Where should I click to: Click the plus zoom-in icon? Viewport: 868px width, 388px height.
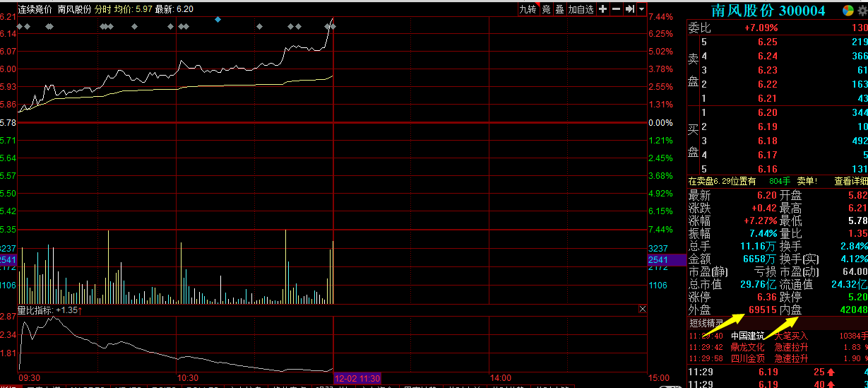pos(602,9)
